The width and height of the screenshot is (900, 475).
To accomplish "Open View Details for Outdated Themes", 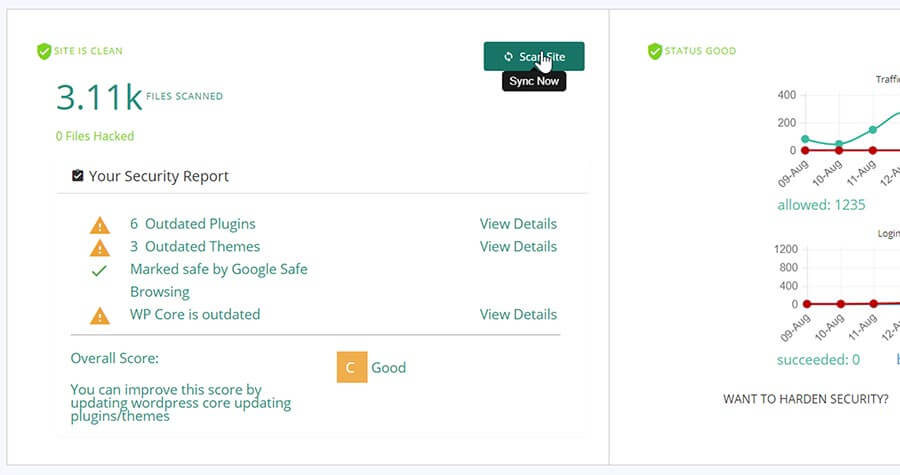I will (x=518, y=246).
